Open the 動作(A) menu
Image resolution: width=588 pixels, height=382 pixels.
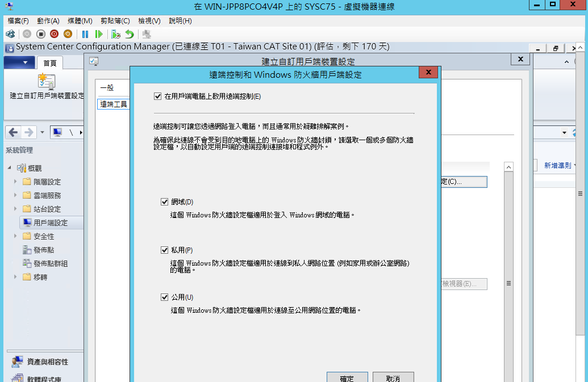(48, 20)
